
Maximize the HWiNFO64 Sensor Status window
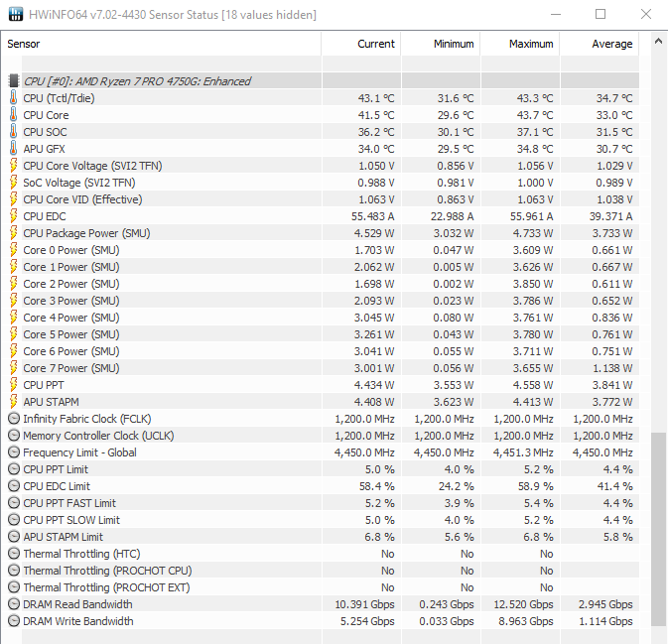[x=601, y=14]
